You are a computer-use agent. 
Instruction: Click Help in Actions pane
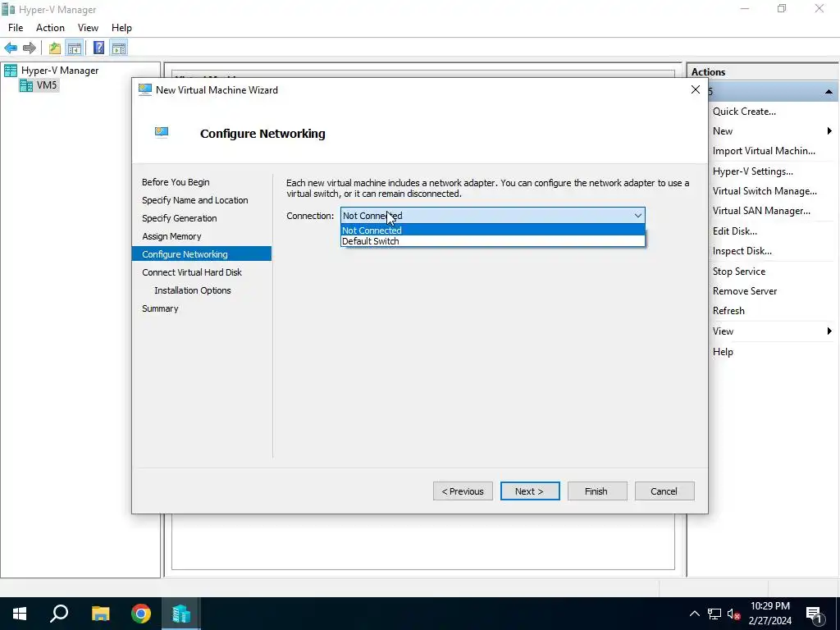tap(723, 352)
